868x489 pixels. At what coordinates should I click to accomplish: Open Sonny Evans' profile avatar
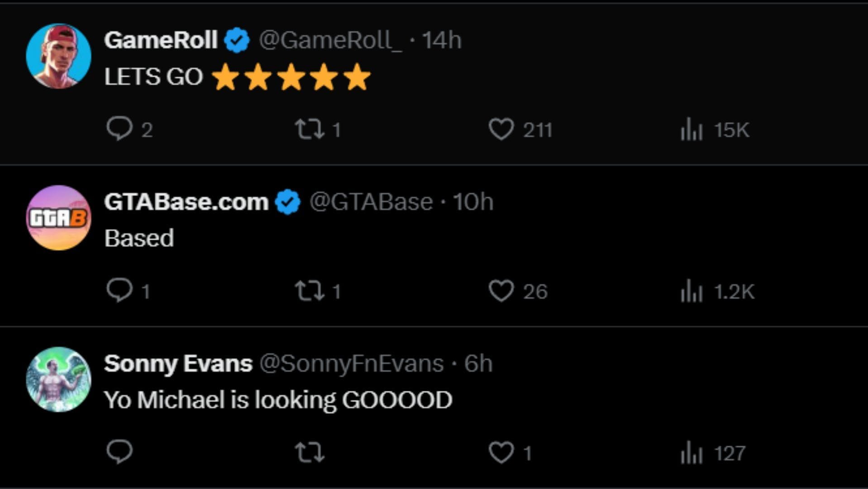[59, 379]
